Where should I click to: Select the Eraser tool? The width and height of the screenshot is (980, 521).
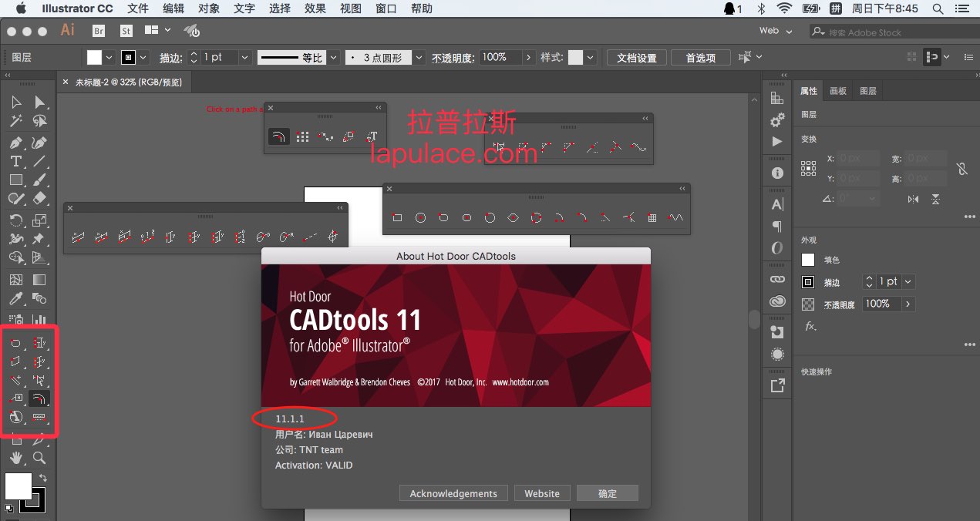point(39,199)
